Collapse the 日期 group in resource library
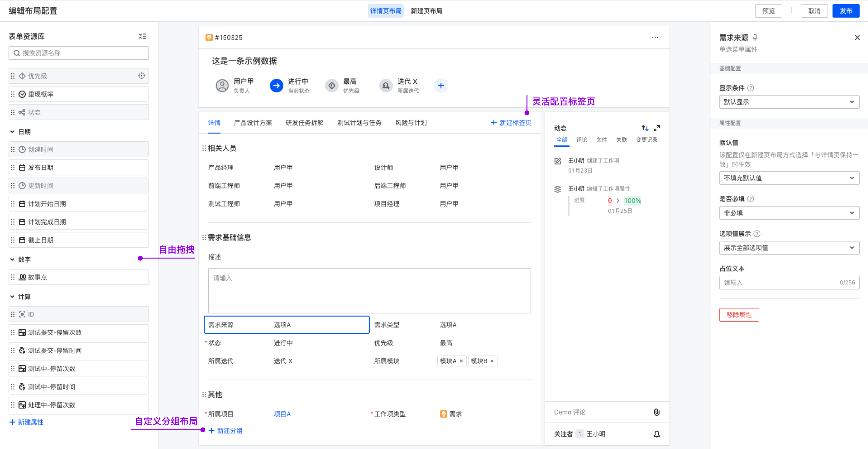This screenshot has width=868, height=449. coord(12,132)
